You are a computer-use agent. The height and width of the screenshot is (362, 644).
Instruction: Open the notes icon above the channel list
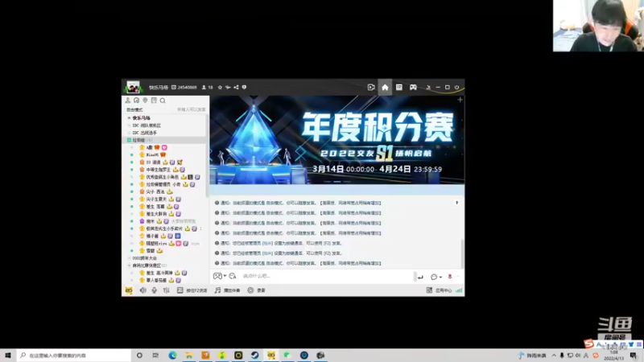click(x=154, y=101)
